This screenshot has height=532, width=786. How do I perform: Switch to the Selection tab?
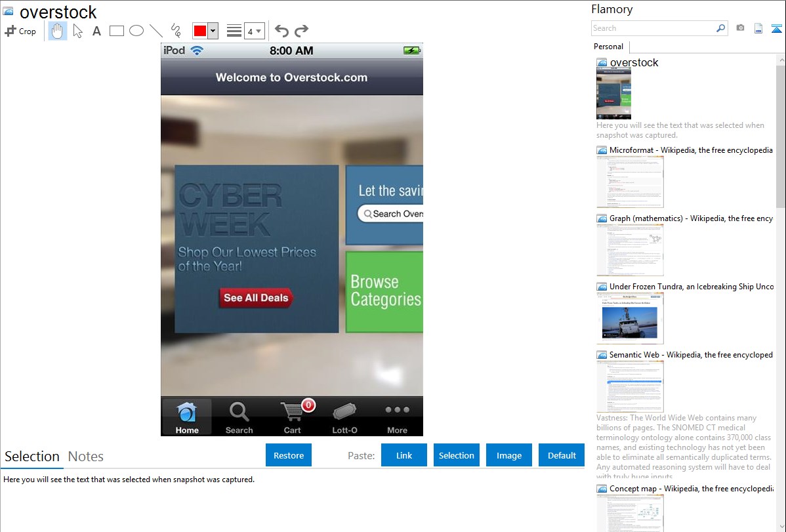pos(32,457)
